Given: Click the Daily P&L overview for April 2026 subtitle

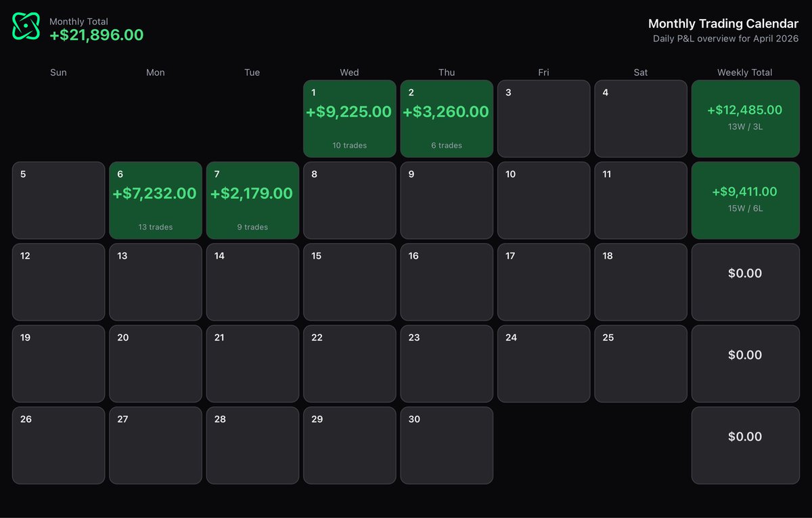Looking at the screenshot, I should coord(726,39).
